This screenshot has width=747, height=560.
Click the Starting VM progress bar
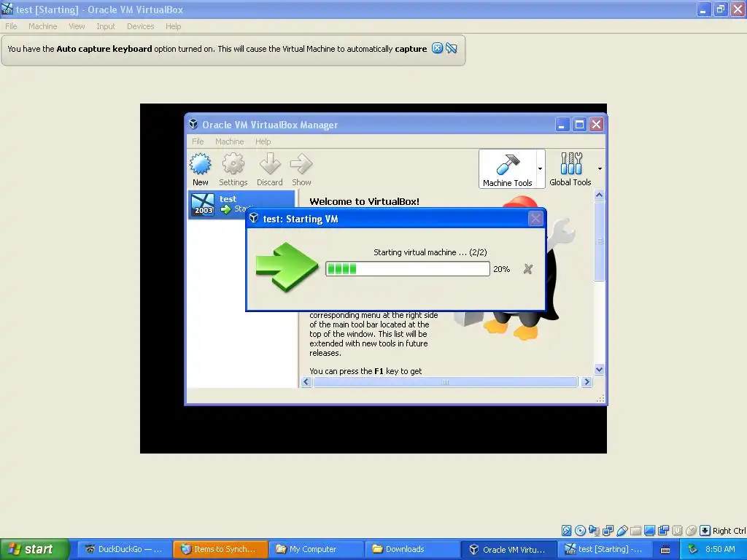[407, 268]
